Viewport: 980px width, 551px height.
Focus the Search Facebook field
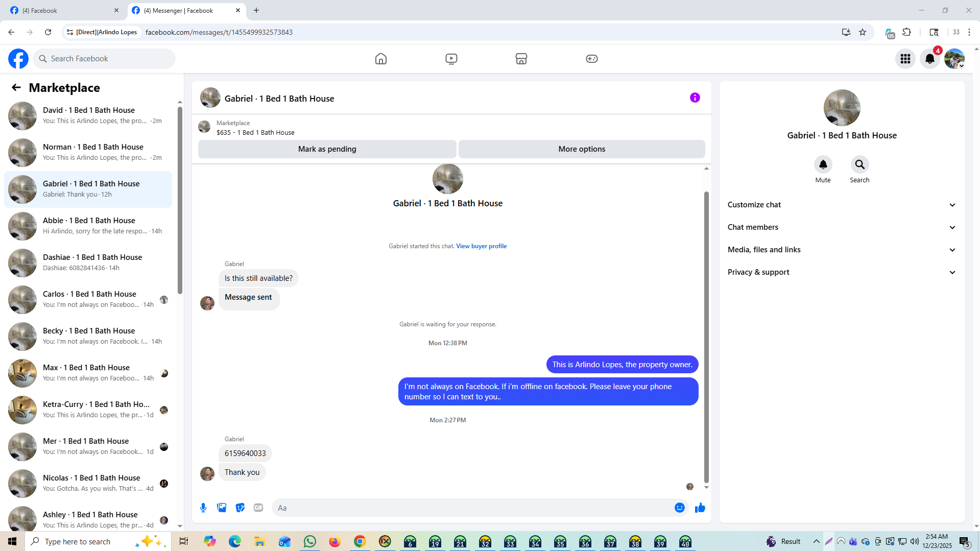(104, 59)
